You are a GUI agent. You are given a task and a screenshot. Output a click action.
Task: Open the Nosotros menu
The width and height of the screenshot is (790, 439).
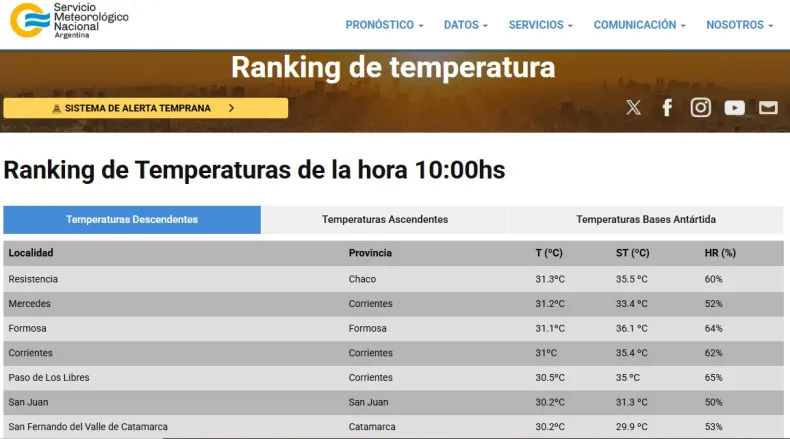740,25
